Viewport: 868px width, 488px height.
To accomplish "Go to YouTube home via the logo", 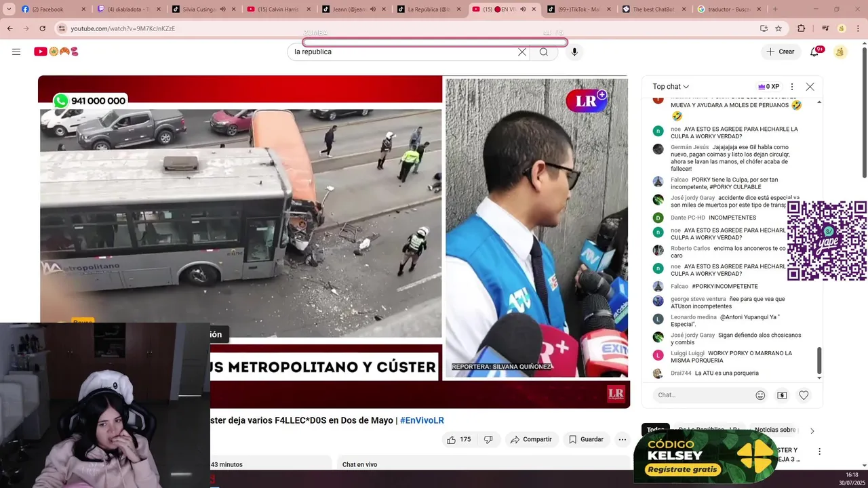I will [56, 52].
